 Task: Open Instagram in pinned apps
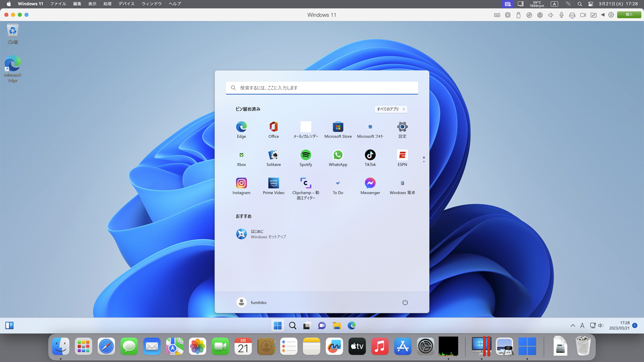click(x=241, y=183)
